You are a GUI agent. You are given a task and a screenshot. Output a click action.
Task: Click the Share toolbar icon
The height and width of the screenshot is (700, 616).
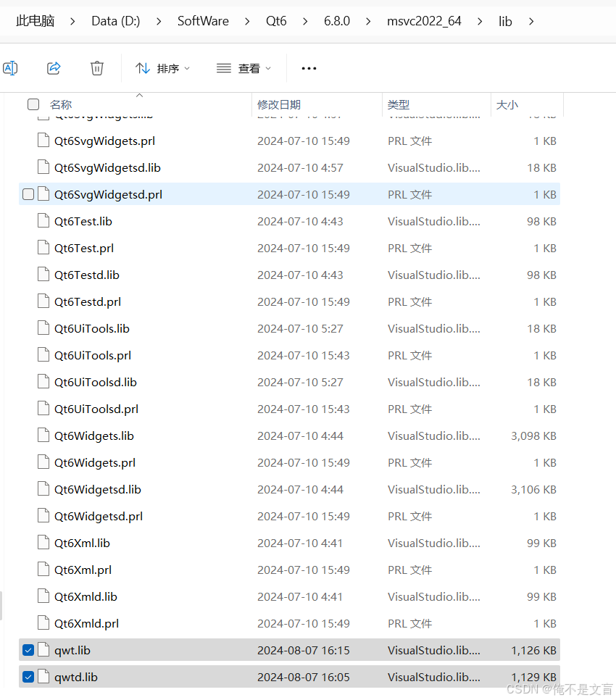tap(54, 68)
